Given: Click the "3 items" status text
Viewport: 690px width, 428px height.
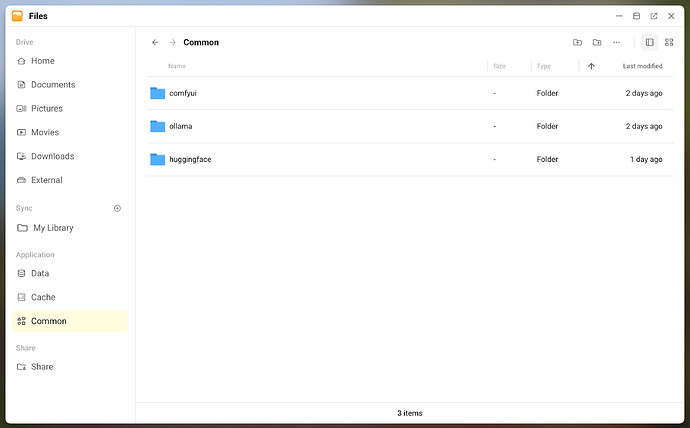Looking at the screenshot, I should click(410, 413).
